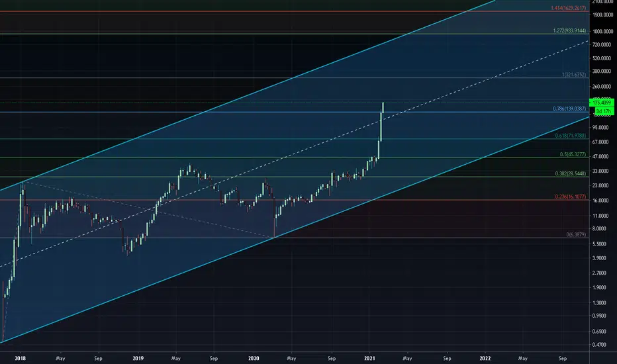Click the 2018 year label on time axis
The height and width of the screenshot is (364, 617).
coord(20,359)
